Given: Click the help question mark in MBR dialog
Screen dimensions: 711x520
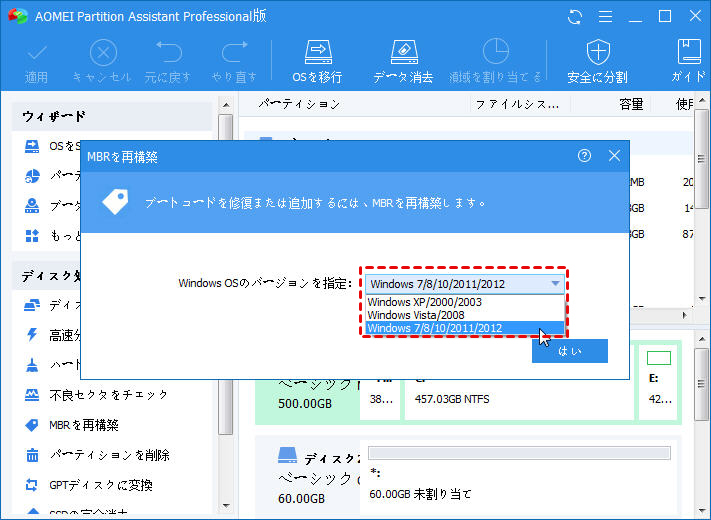Looking at the screenshot, I should (584, 156).
